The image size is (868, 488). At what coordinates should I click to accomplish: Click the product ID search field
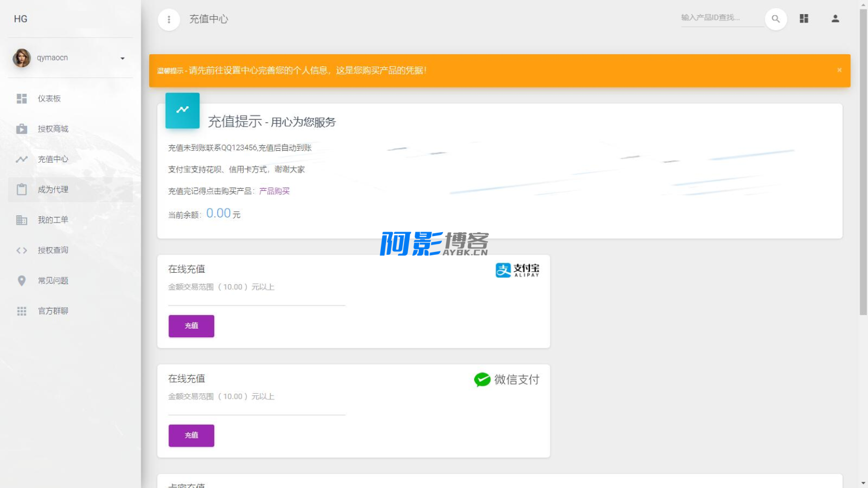point(721,18)
